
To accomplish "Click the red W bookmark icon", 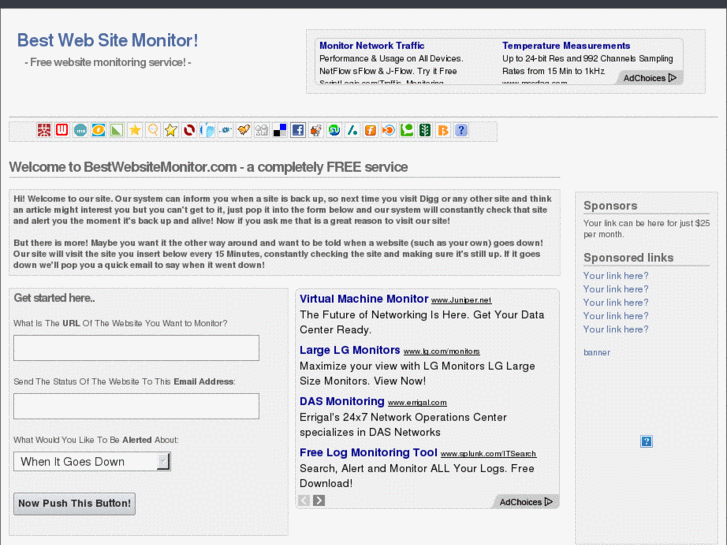I will pos(62,130).
